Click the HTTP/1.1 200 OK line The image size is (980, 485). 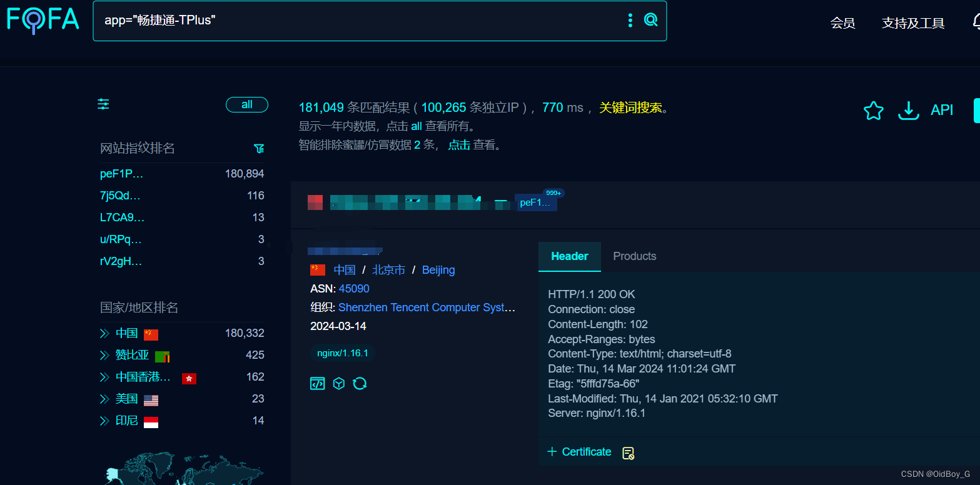[592, 294]
